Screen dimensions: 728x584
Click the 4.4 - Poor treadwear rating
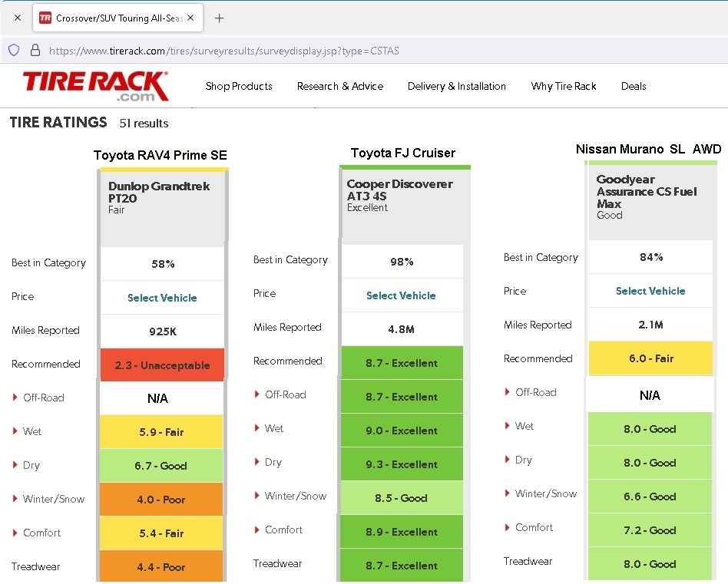[161, 566]
